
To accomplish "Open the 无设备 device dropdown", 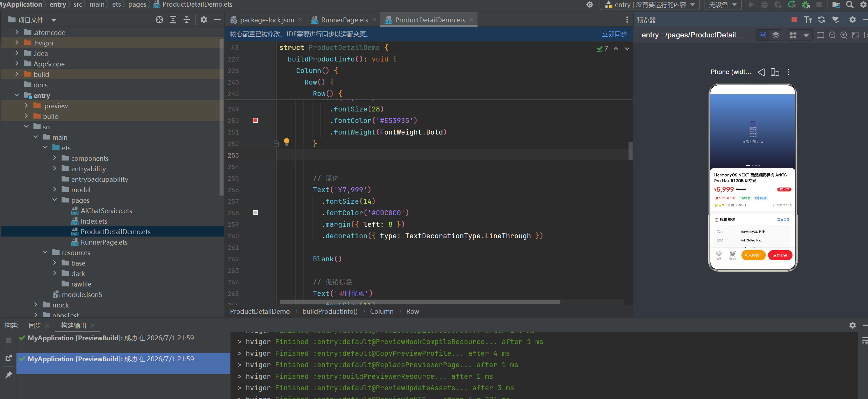I will point(723,5).
